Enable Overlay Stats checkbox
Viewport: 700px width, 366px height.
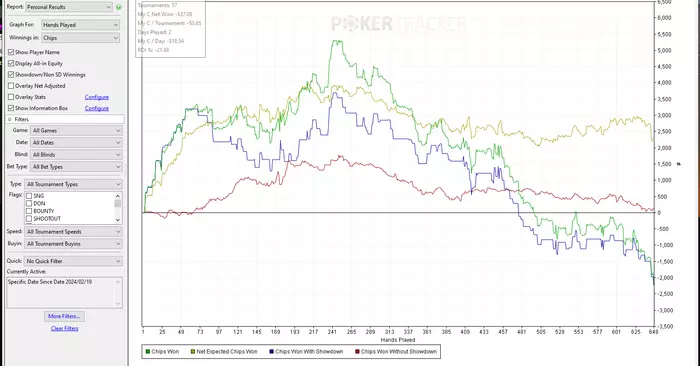click(11, 97)
